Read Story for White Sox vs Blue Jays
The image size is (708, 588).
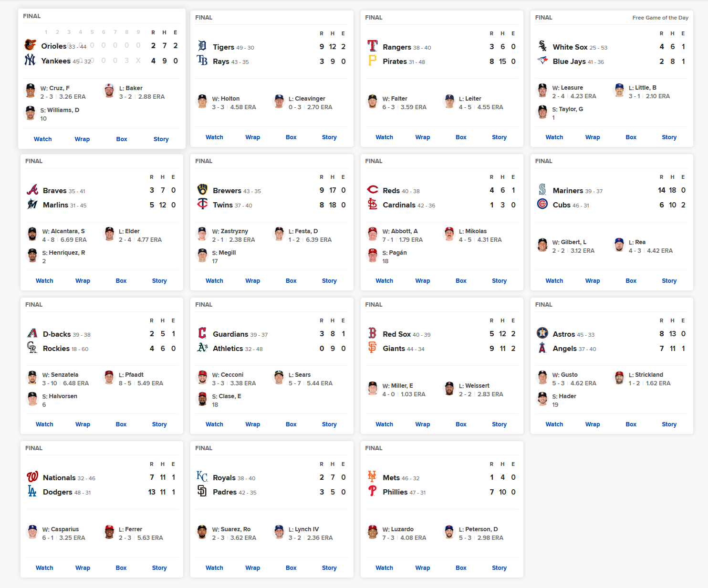tap(669, 137)
